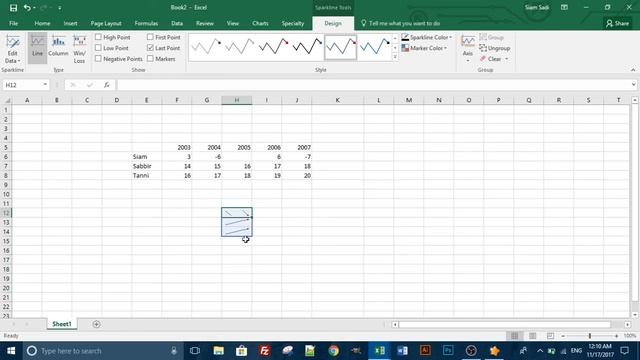Click cell containing Sabbir
Image resolution: width=640 pixels, height=360 pixels.
(x=147, y=166)
